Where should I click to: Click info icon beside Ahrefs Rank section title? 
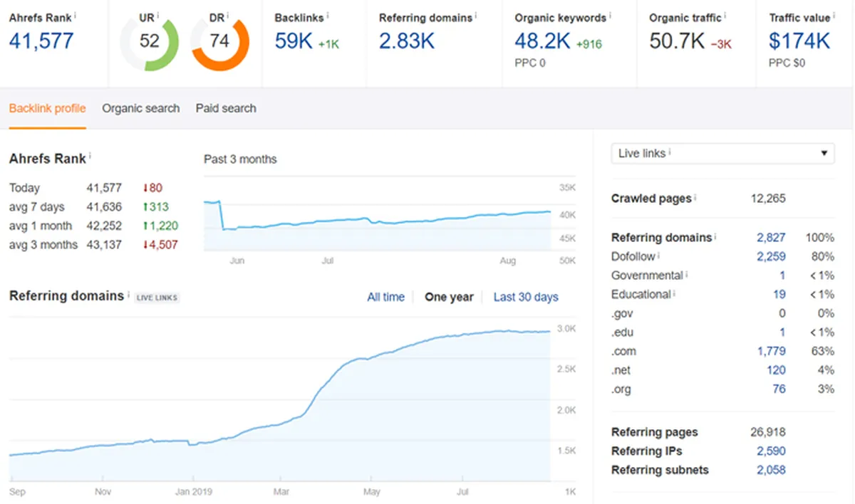click(90, 155)
